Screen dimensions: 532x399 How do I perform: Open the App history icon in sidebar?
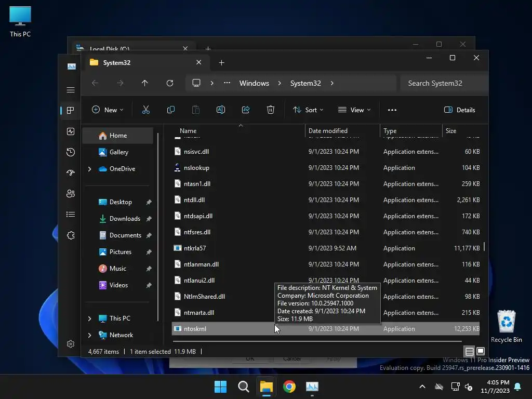point(71,152)
